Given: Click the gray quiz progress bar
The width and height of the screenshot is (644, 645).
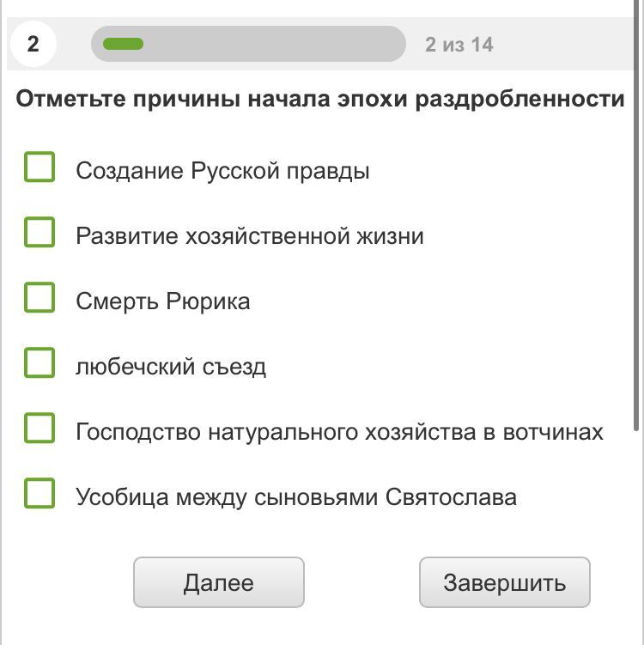Looking at the screenshot, I should 275,44.
